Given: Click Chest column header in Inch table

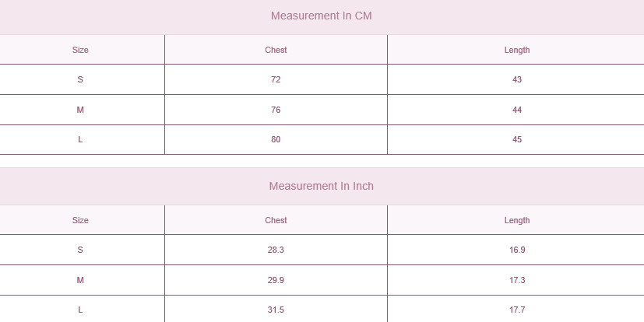Looking at the screenshot, I should point(276,220).
